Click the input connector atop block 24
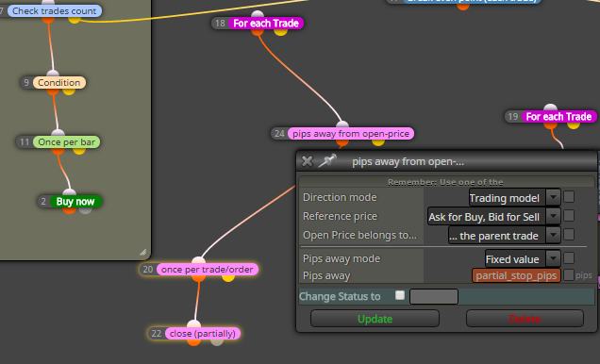 point(342,125)
